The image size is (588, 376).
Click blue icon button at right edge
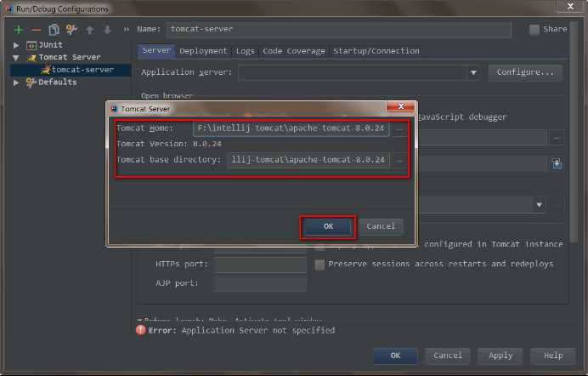[x=557, y=163]
